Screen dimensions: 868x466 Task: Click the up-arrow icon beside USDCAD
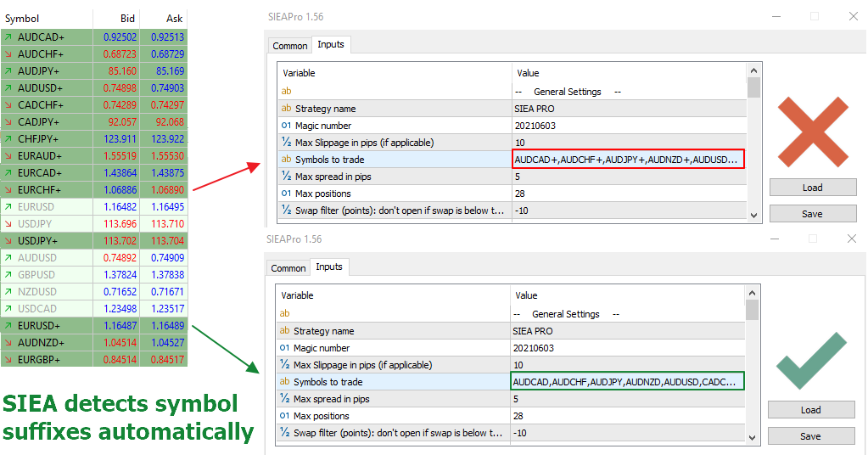(8, 309)
